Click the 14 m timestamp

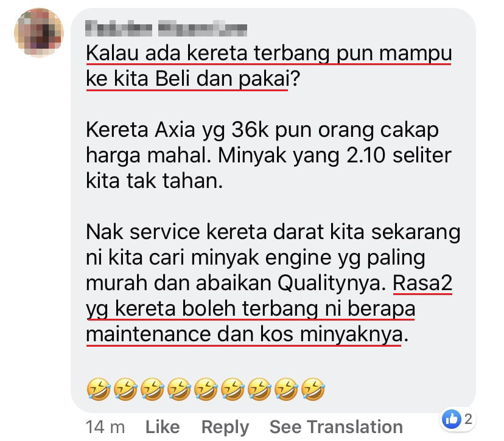coord(105,427)
